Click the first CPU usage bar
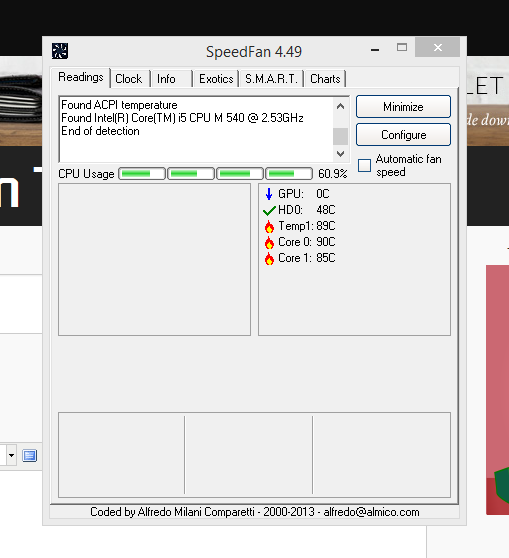The image size is (509, 558). click(142, 174)
